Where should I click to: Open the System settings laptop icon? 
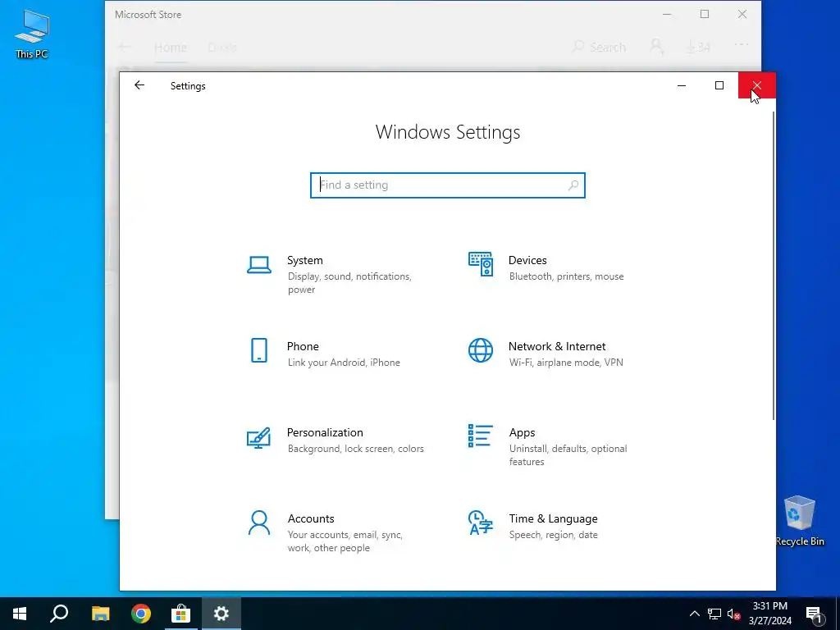tap(258, 265)
